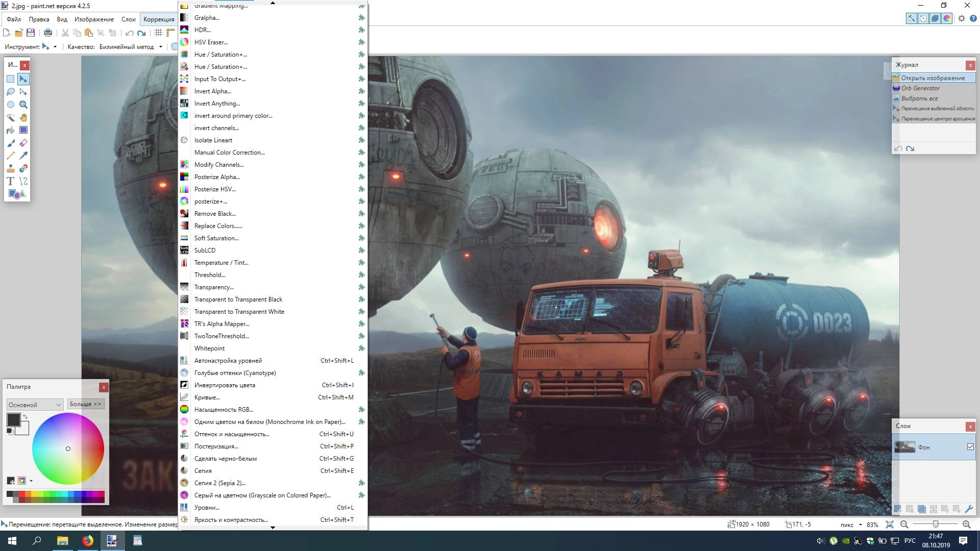Uncheck visibility of Фон layer
Viewport: 980px width, 551px height.
pyautogui.click(x=970, y=447)
